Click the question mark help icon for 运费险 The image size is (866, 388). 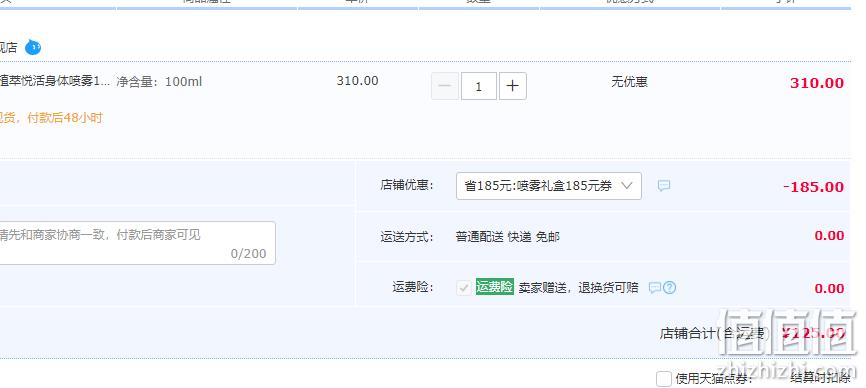coord(669,288)
